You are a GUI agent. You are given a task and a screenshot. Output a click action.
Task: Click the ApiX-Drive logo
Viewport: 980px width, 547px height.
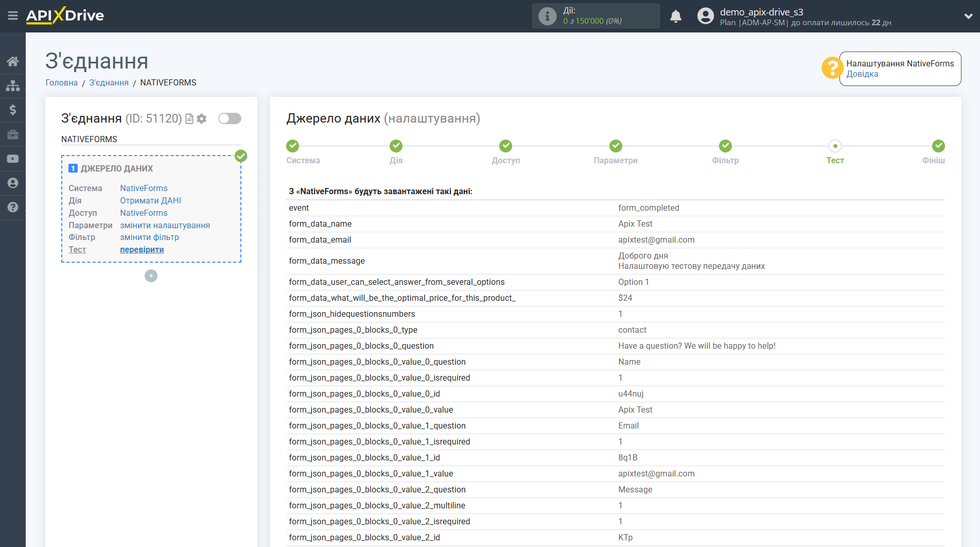pos(65,15)
